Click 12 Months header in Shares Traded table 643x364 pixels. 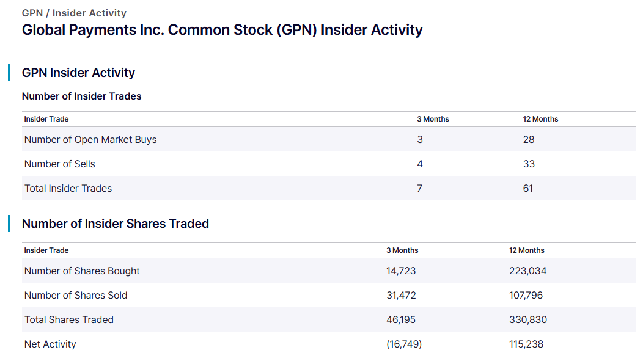526,250
